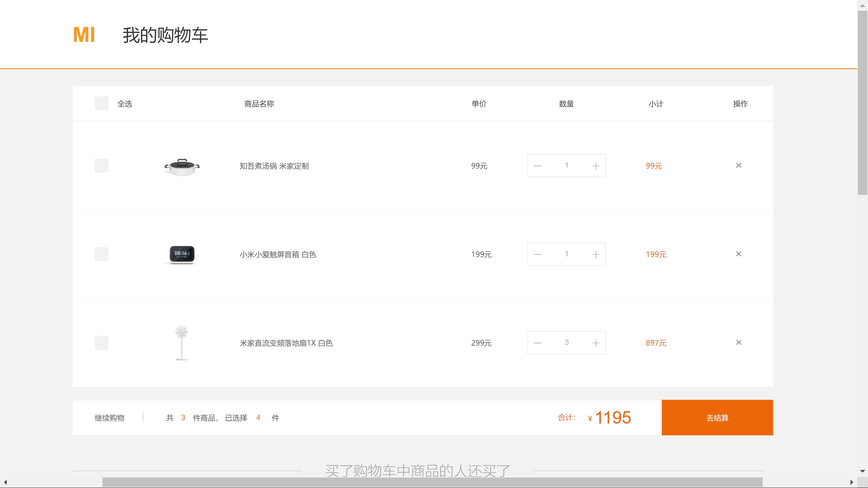Viewport: 868px width, 488px height.
Task: Click the 去结算 checkout button
Action: pos(717,418)
